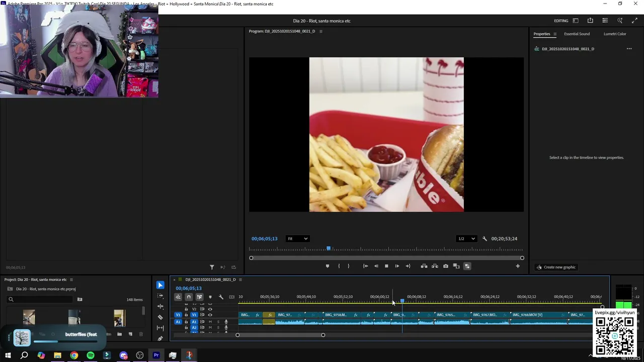644x362 pixels.
Task: Click New Item icon in Project panel
Action: 130,334
